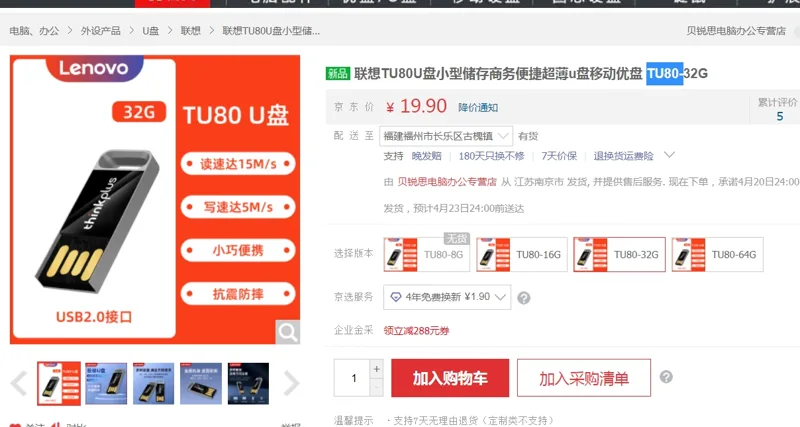Open 退换货运费险 support link
This screenshot has height=427, width=800.
coord(623,156)
